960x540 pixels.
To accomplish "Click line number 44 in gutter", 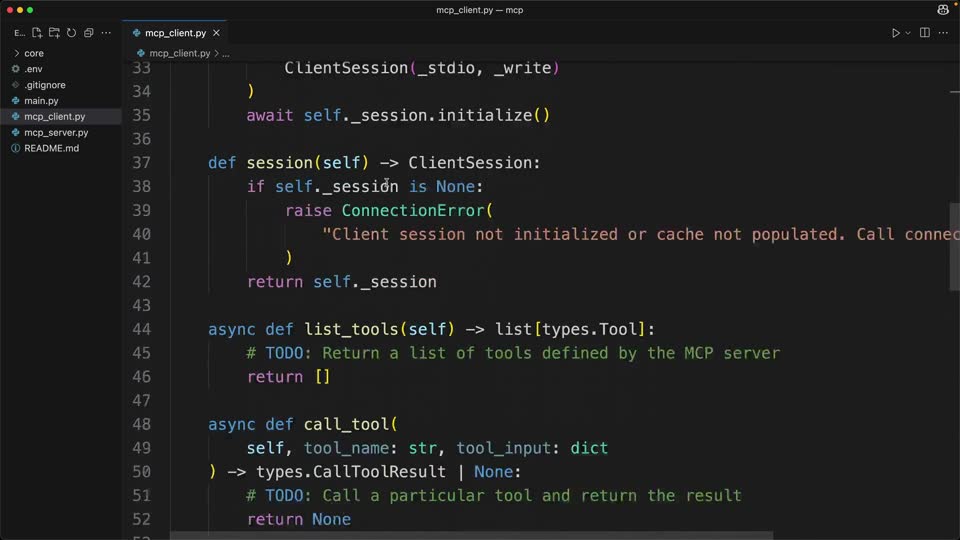I will 141,329.
